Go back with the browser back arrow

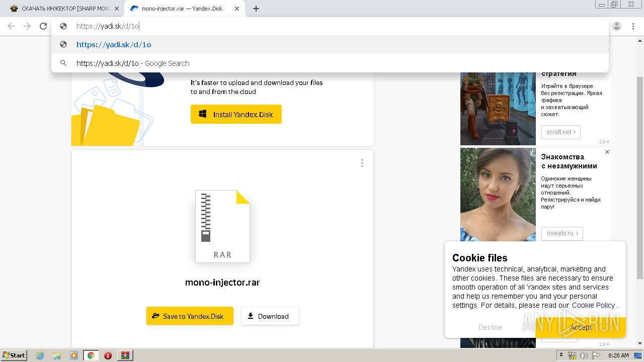11,26
